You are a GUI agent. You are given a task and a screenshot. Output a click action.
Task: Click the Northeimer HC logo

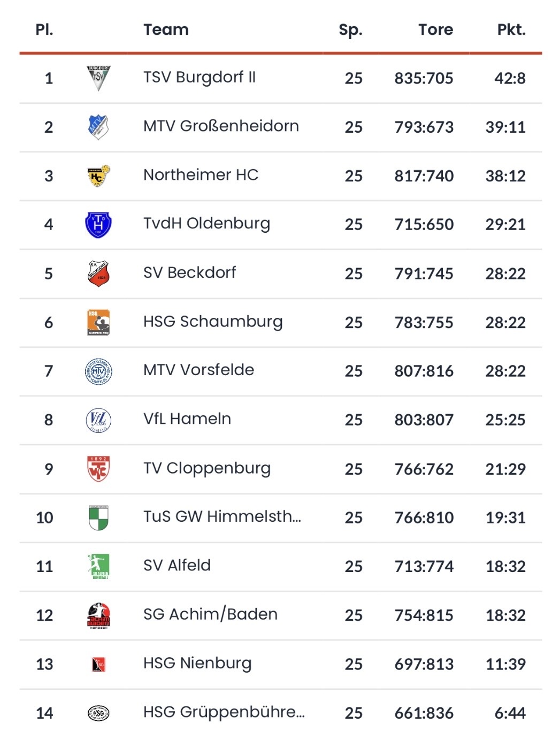click(x=98, y=176)
